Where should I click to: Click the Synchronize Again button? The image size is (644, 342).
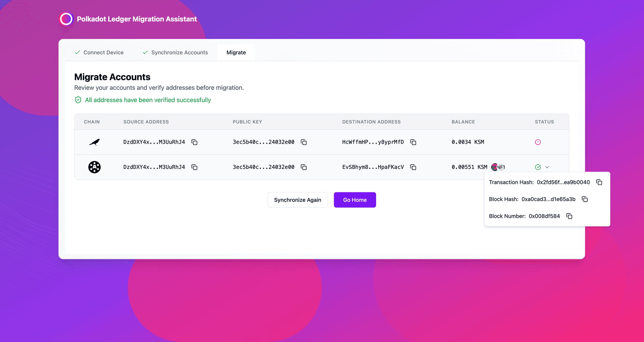click(298, 200)
